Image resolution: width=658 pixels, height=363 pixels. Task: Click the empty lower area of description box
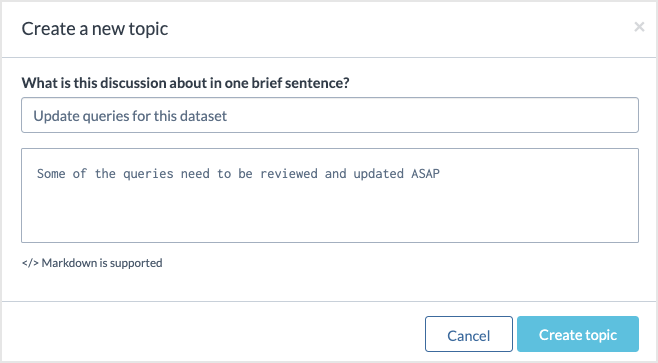(x=330, y=216)
